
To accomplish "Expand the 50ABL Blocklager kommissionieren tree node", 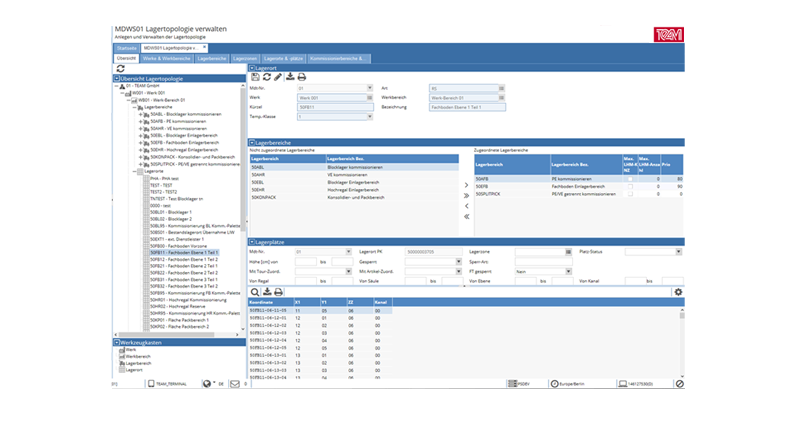I will tap(141, 115).
